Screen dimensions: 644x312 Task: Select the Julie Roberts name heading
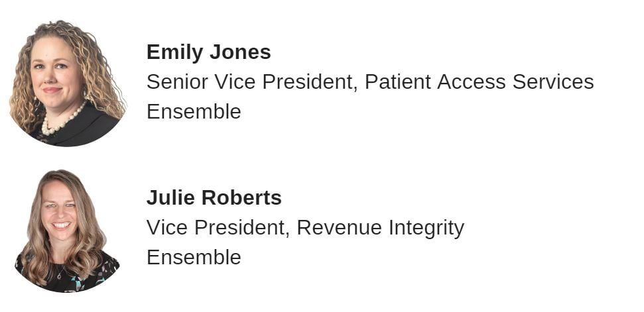[214, 197]
